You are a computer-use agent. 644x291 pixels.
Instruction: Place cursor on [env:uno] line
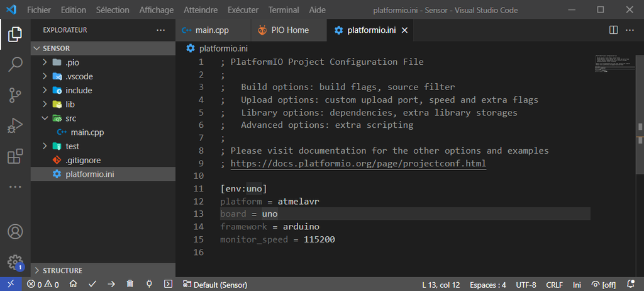point(243,189)
